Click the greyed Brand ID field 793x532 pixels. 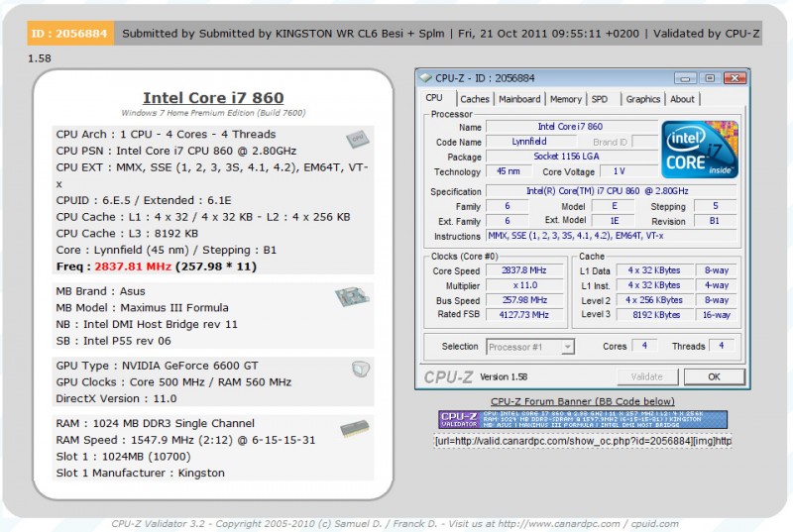[645, 142]
